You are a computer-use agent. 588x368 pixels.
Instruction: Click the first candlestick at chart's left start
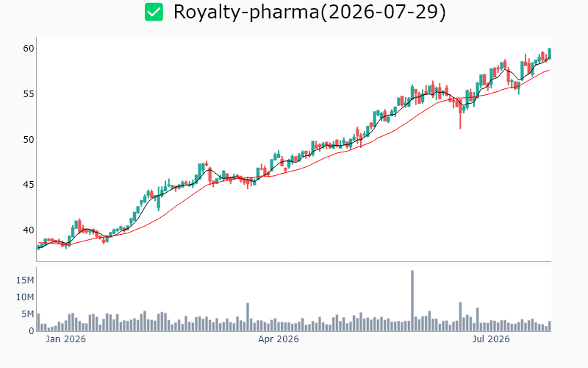point(38,247)
